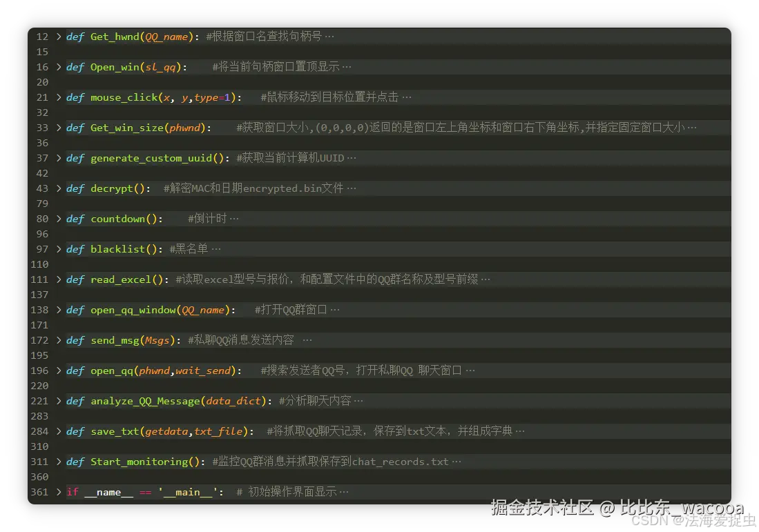Click line number 15 in gutter

tap(43, 52)
